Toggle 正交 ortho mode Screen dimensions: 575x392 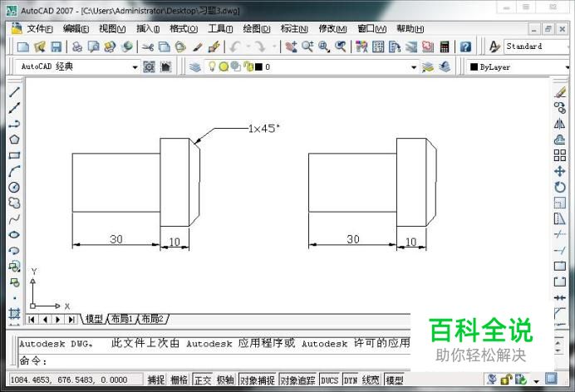click(203, 380)
